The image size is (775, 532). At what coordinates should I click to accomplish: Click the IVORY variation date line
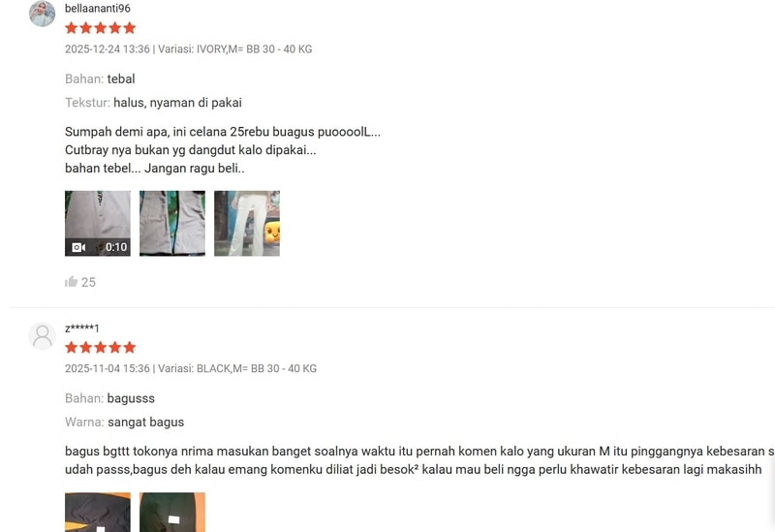tap(188, 49)
